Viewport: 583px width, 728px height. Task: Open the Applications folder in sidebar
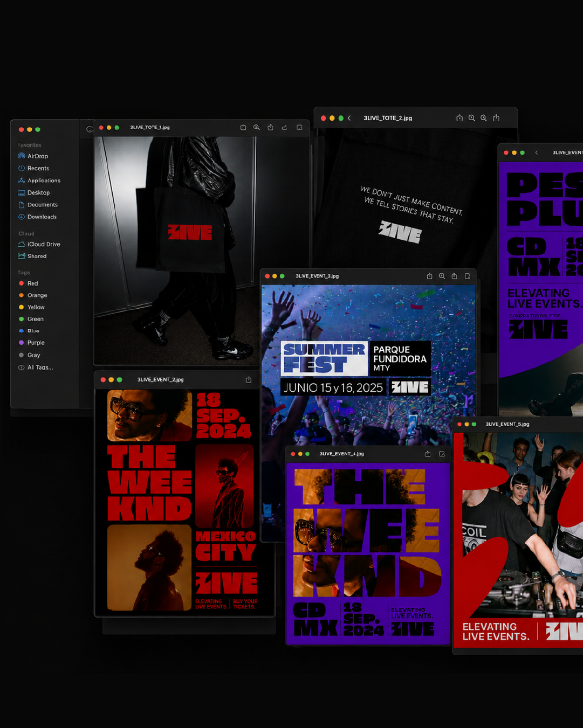[x=39, y=181]
